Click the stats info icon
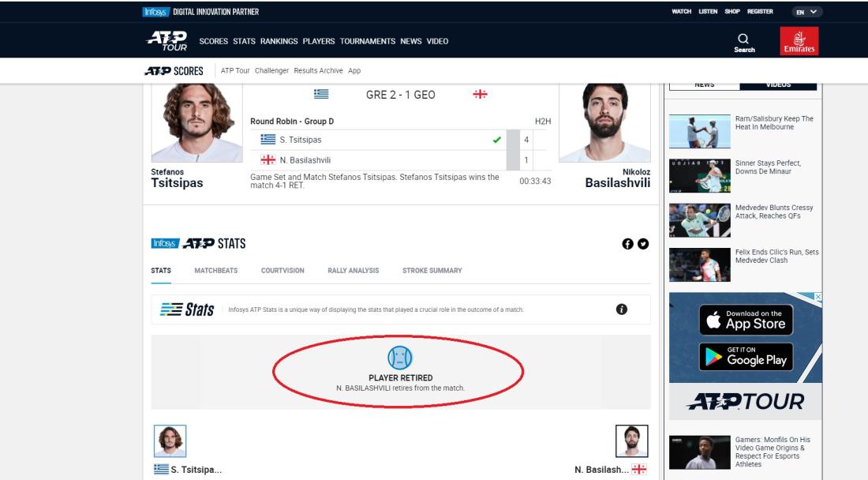 [x=622, y=309]
